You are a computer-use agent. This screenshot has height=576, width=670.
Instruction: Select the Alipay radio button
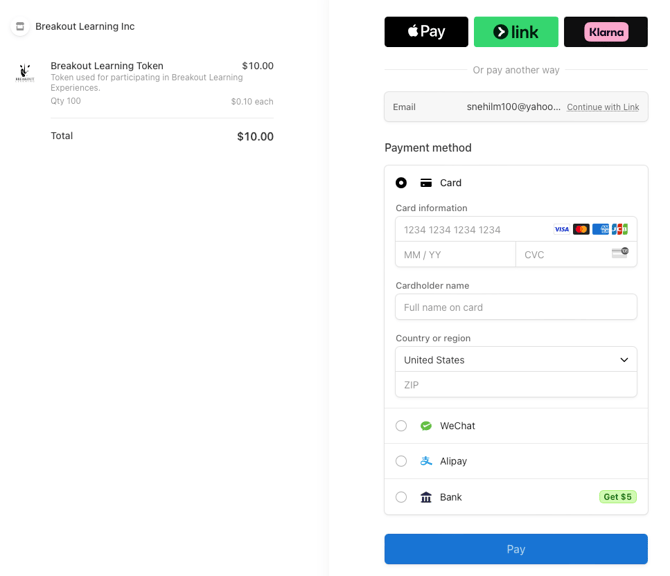click(x=401, y=461)
